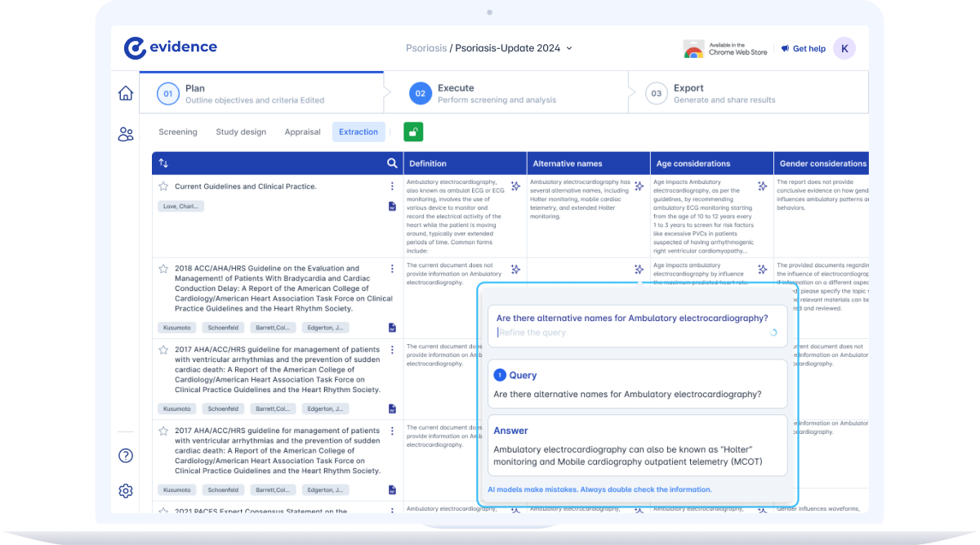Click the search icon in table header
This screenshot has height=545, width=980.
pyautogui.click(x=392, y=163)
